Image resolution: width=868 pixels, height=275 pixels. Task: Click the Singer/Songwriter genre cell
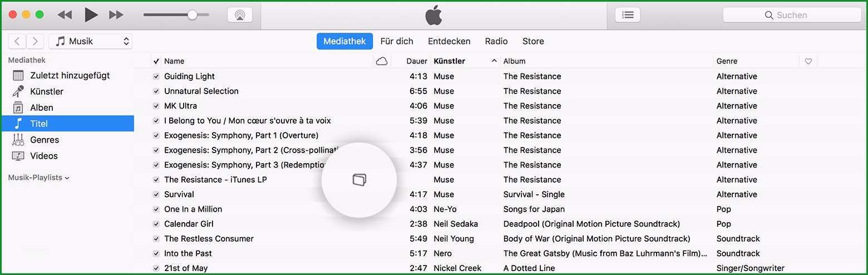(751, 268)
